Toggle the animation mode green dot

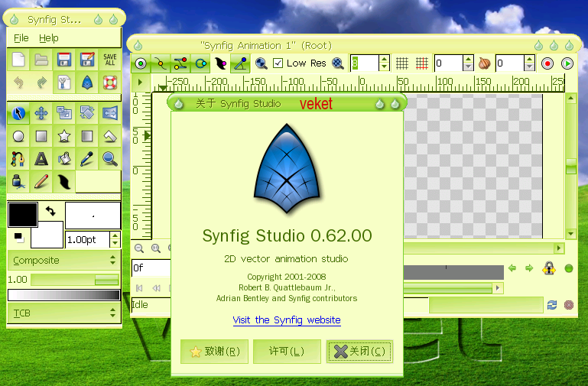pyautogui.click(x=568, y=269)
